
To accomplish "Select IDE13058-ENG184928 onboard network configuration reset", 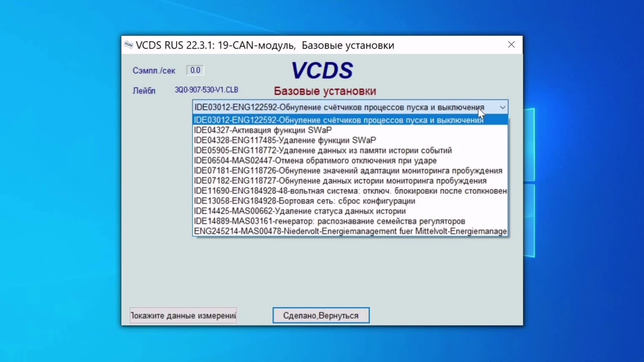I will pos(350,201).
